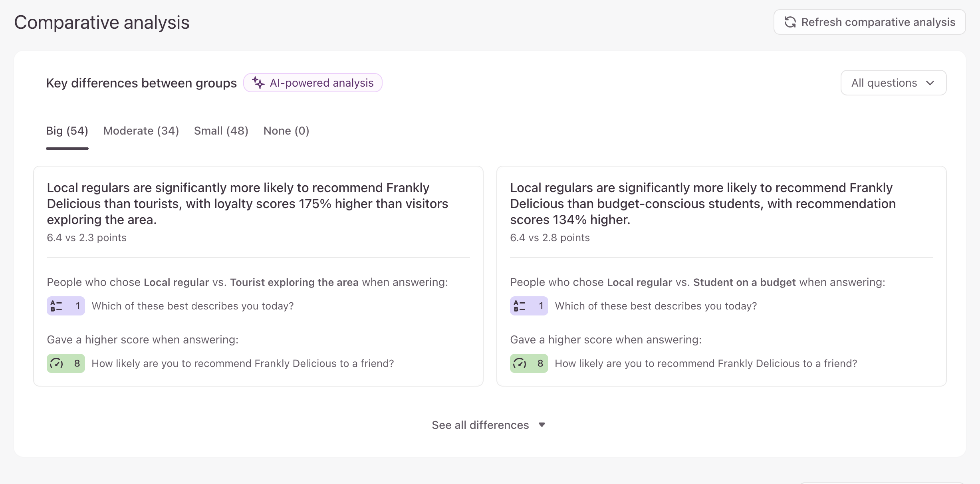The width and height of the screenshot is (980, 484).
Task: Click triangle arrow next to See all differences
Action: (542, 425)
